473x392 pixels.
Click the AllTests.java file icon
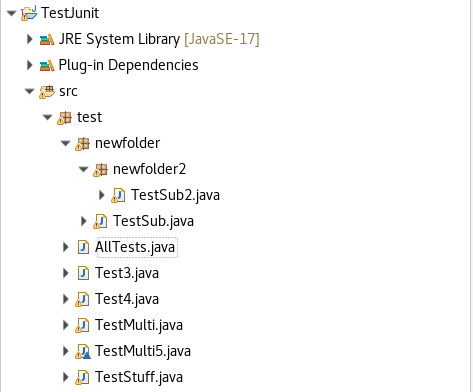[x=83, y=247]
